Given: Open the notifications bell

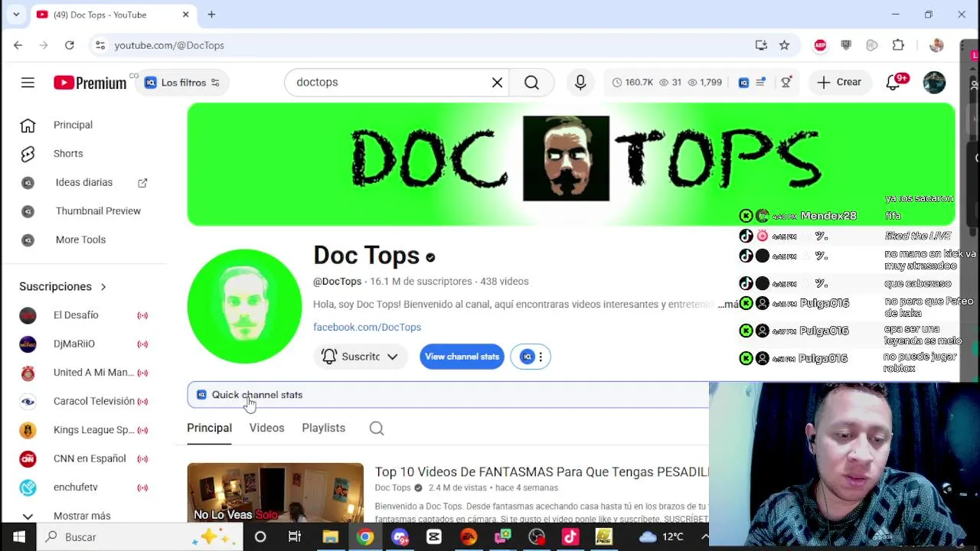Looking at the screenshot, I should pyautogui.click(x=893, y=83).
